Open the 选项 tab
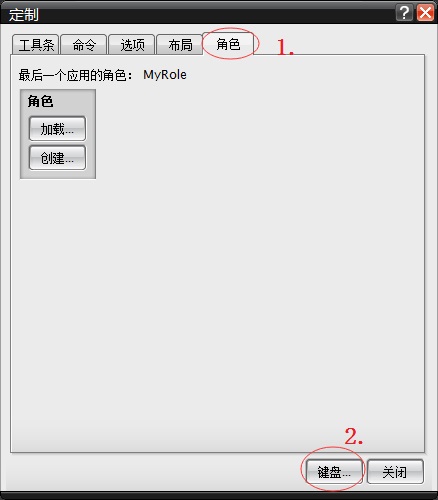The width and height of the screenshot is (438, 500). click(132, 45)
